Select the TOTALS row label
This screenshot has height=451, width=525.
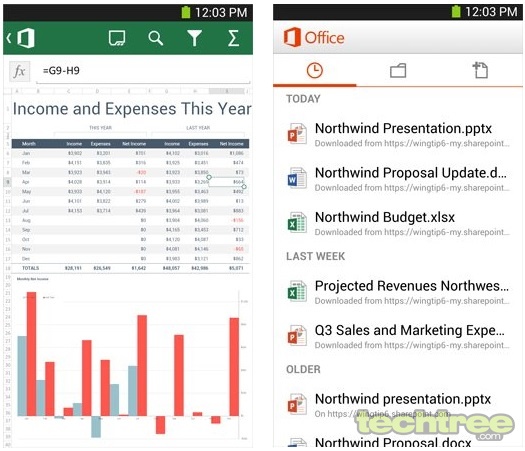click(x=30, y=268)
